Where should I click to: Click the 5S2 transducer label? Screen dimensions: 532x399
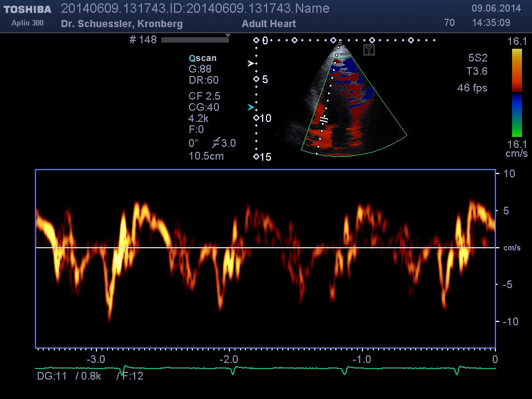click(477, 58)
